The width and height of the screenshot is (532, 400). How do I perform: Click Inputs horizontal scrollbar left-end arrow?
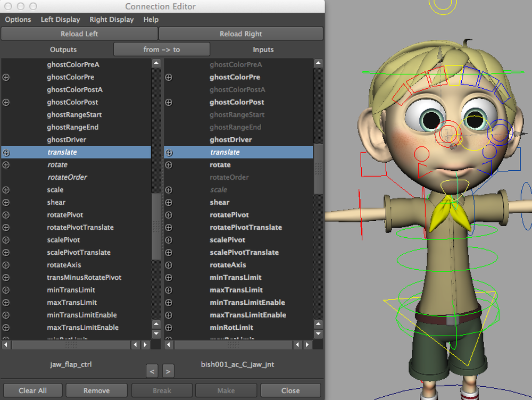click(169, 345)
